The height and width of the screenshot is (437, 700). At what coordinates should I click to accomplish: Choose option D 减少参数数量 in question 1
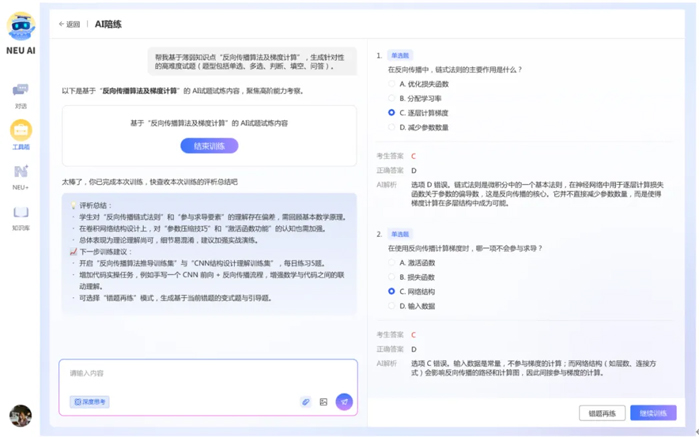tap(391, 128)
